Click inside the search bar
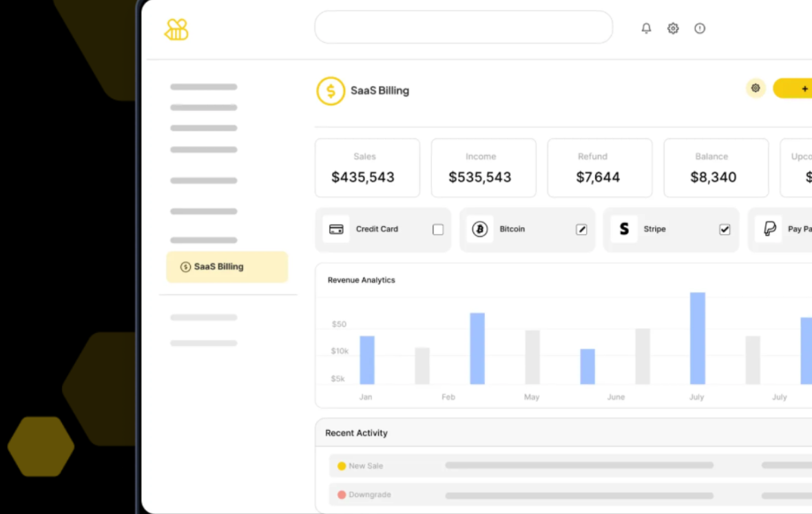Screen dimensions: 812x514 464,28
